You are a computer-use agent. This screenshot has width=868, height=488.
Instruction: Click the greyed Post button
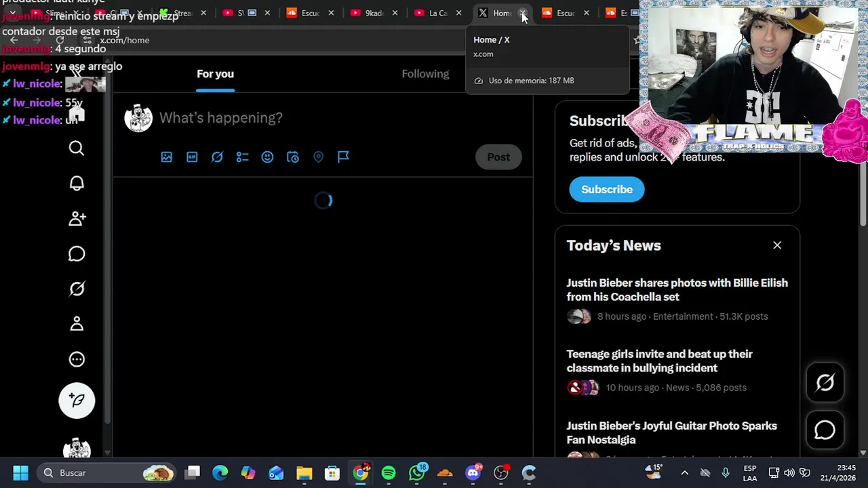coord(498,157)
